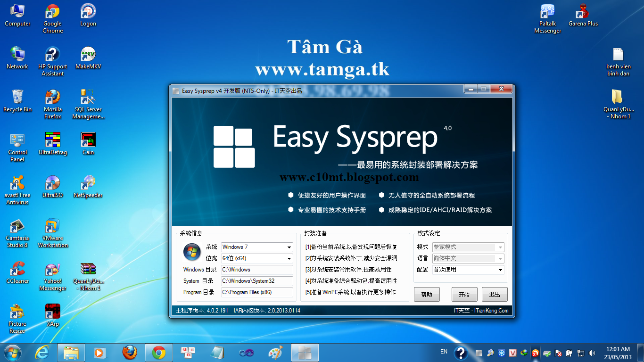Open the Google Chrome desktop shortcut
644x362 pixels.
[52, 19]
